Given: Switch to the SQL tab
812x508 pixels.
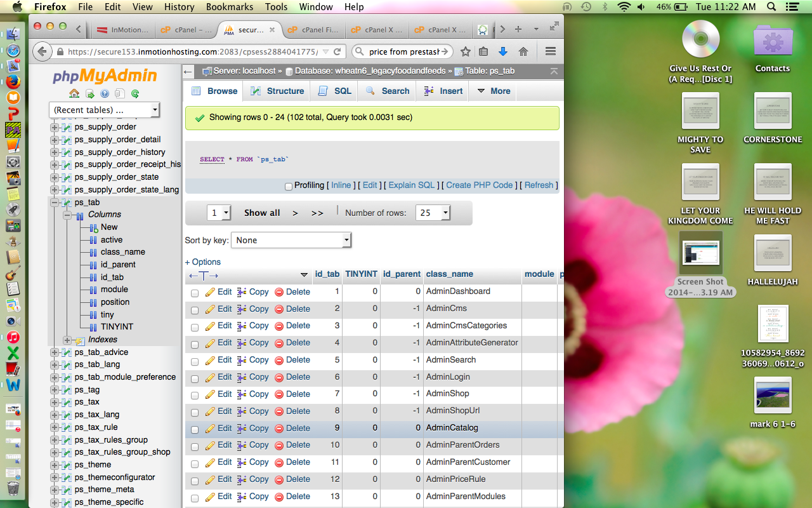Looking at the screenshot, I should pos(334,91).
